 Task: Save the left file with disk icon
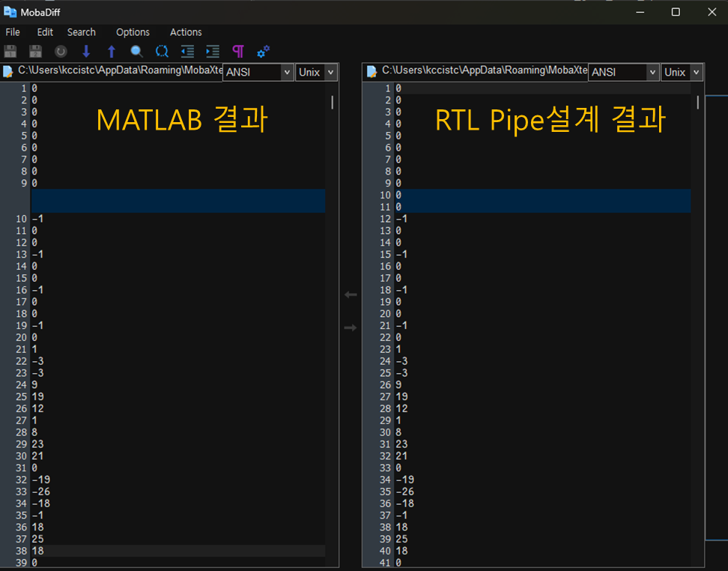point(10,52)
